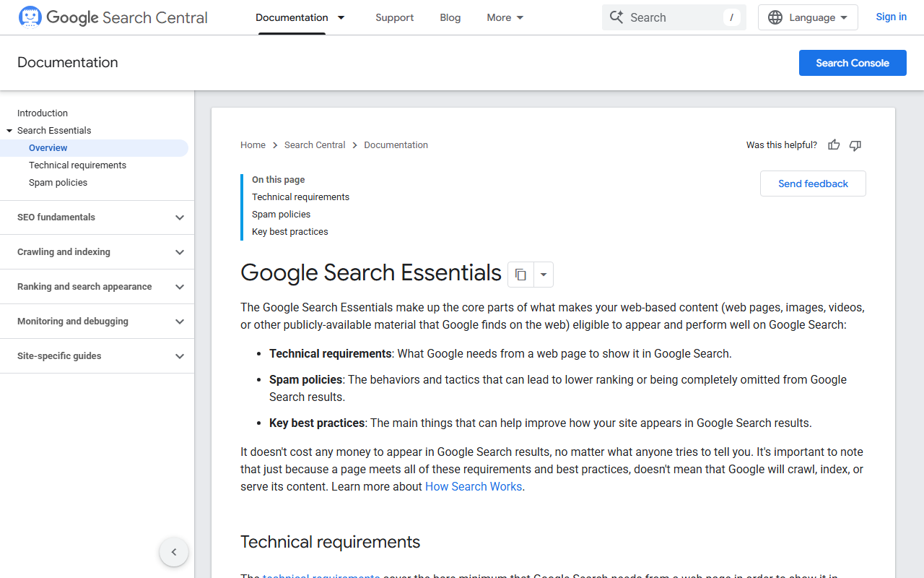Click the Documentation breadcrumb link

pyautogui.click(x=396, y=145)
